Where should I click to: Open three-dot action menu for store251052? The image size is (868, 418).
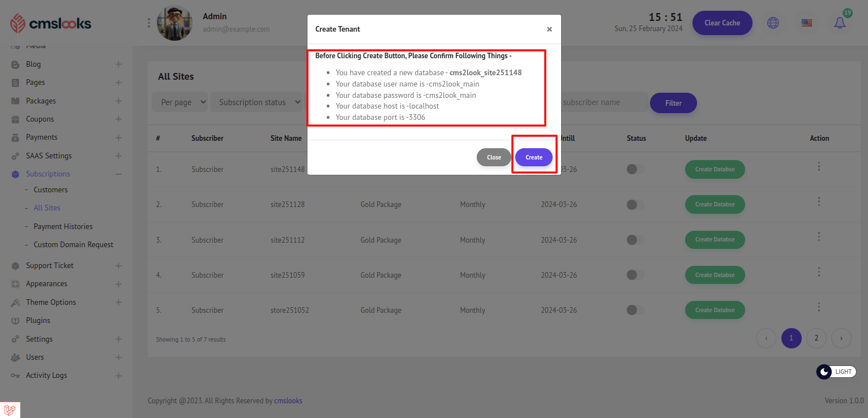819,307
